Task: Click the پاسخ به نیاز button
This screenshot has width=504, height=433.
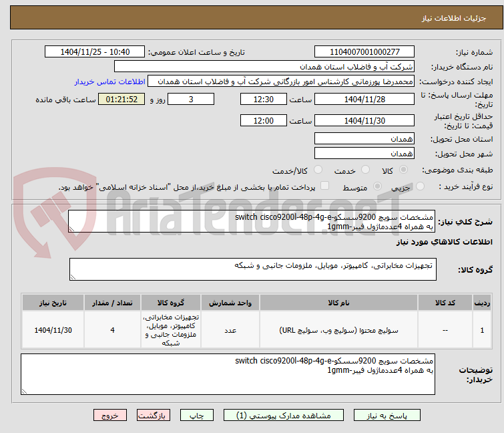Action: tap(387, 416)
